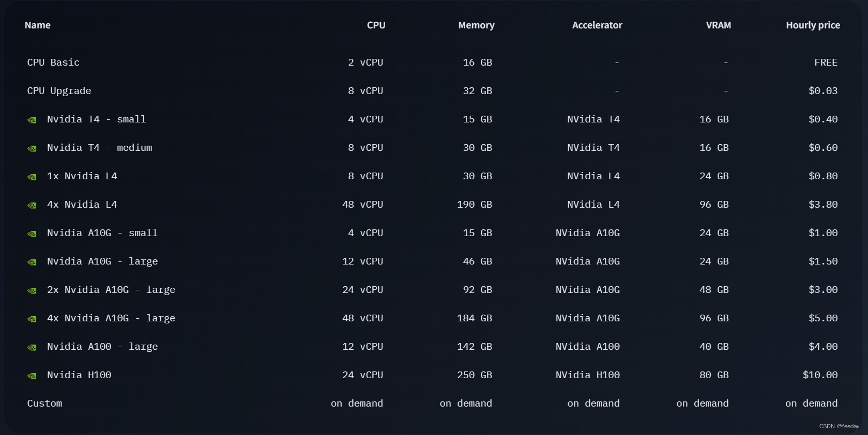Click the '2x Nvidia A10G - large' name

point(111,290)
